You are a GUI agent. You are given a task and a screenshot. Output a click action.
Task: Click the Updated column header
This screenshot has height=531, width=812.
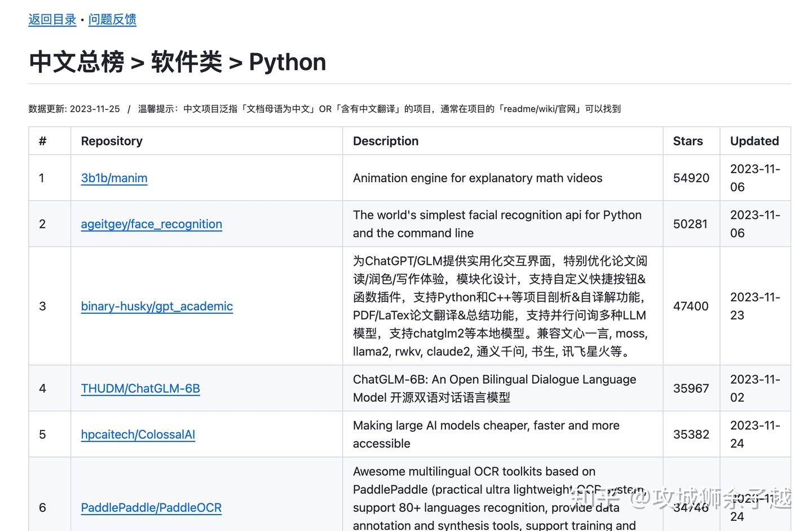point(754,141)
